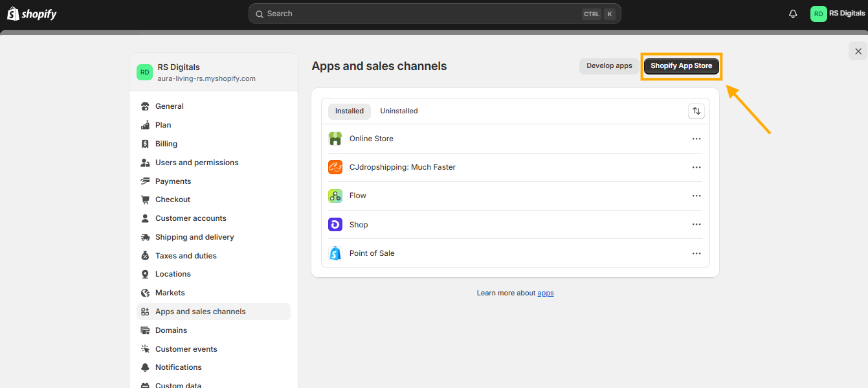Open more actions menu for Point of Sale
The image size is (868, 388).
click(x=696, y=253)
